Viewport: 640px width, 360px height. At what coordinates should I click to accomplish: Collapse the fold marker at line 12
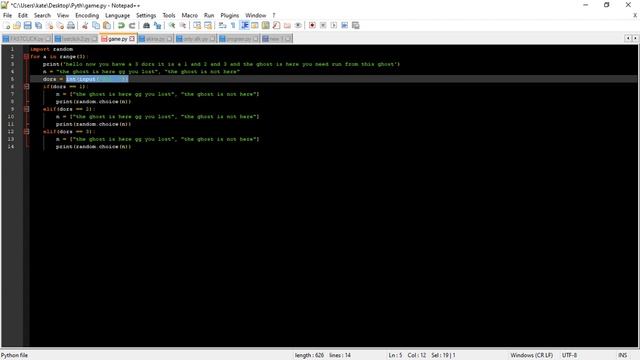tap(26, 131)
